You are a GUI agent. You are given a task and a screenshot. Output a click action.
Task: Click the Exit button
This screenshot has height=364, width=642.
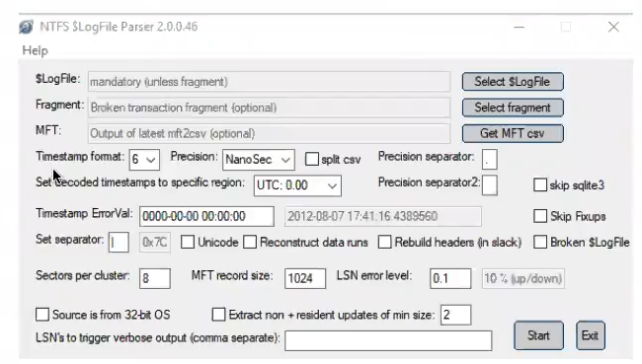pos(590,335)
